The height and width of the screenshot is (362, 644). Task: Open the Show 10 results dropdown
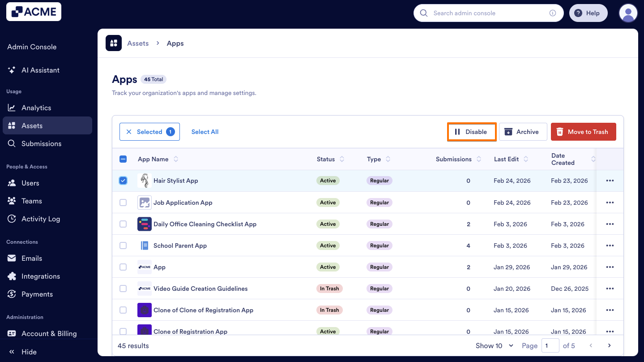pyautogui.click(x=494, y=345)
